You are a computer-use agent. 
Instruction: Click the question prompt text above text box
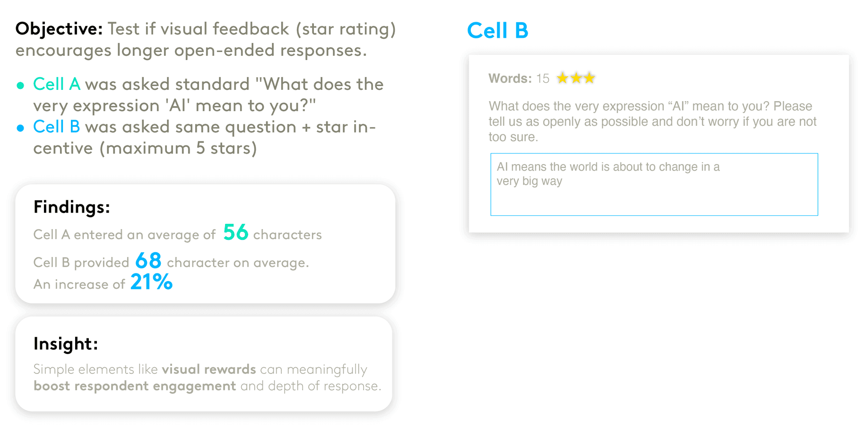click(x=652, y=122)
